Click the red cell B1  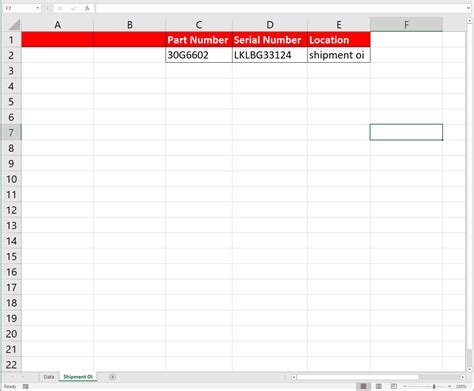(x=130, y=40)
